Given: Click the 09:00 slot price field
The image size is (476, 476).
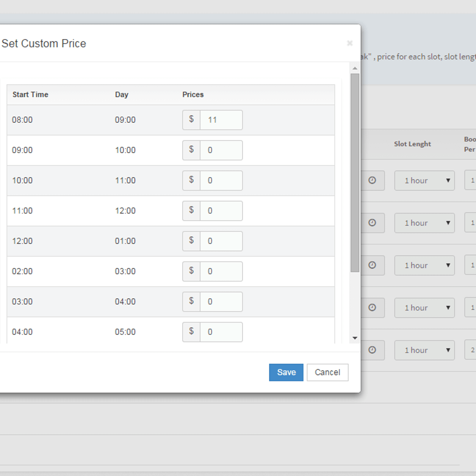Looking at the screenshot, I should pyautogui.click(x=222, y=150).
